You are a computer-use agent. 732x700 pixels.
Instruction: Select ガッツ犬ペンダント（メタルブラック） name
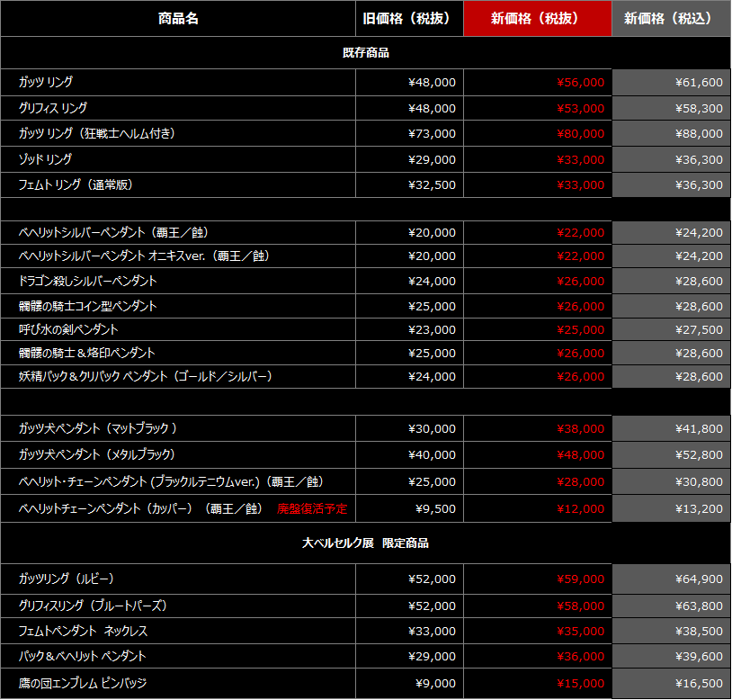96,455
